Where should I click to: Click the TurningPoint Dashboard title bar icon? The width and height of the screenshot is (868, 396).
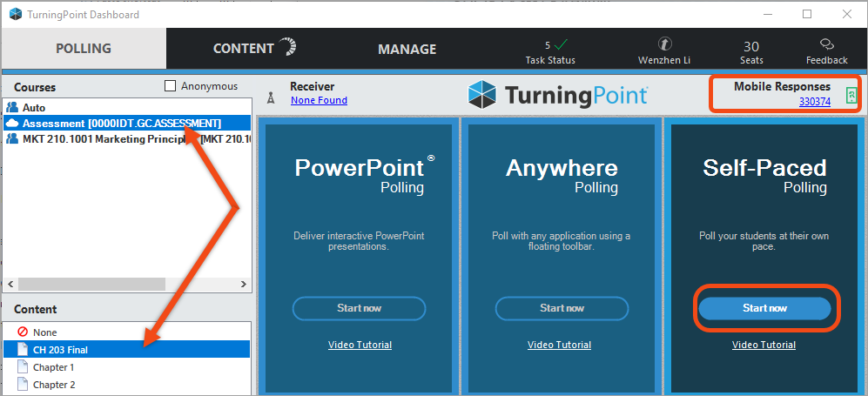coord(16,15)
